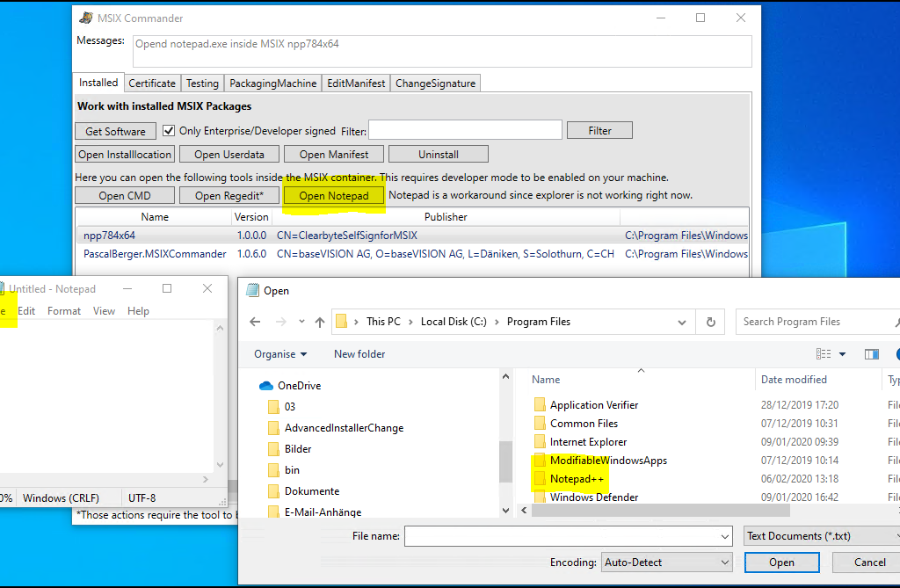Open the EditManifest tab

click(356, 83)
